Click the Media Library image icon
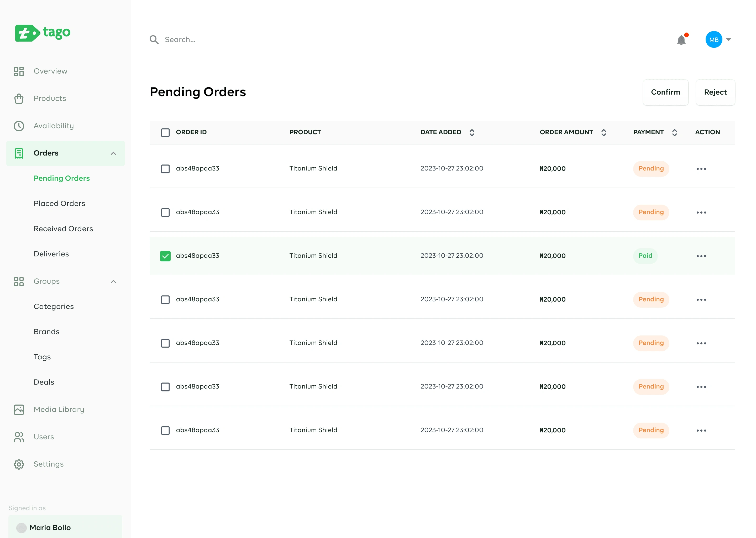756x538 pixels. 19,410
